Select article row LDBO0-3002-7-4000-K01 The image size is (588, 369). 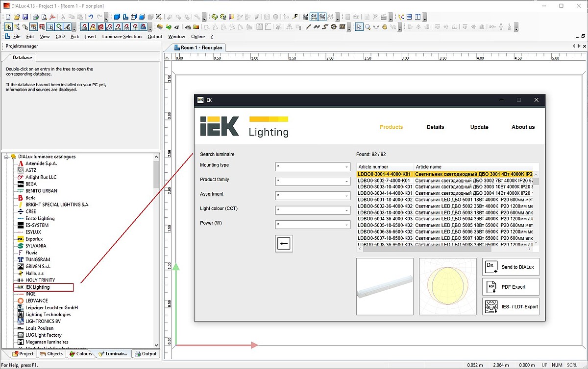coord(444,181)
